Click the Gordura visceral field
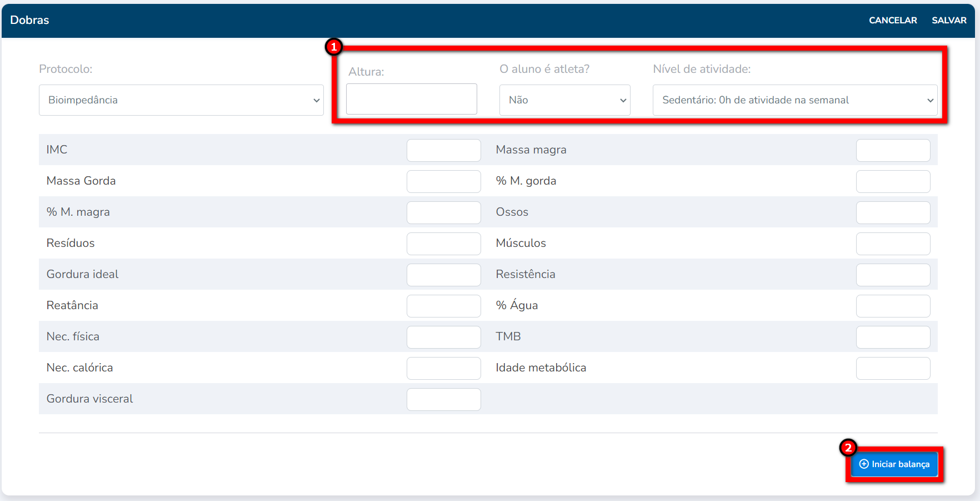 pos(443,399)
